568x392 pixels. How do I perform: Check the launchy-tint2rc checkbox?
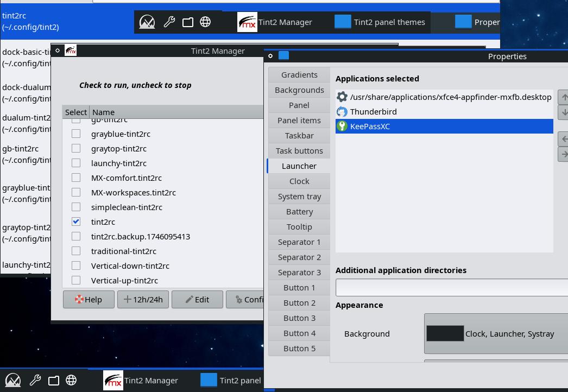click(76, 163)
